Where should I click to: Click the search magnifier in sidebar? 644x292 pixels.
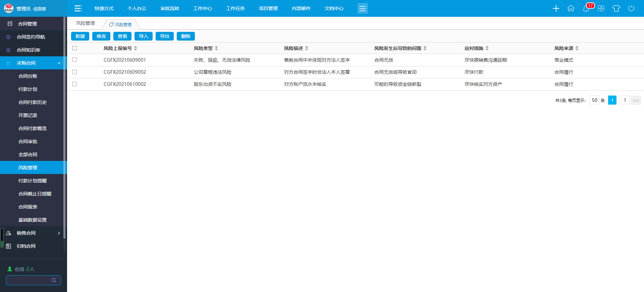(x=54, y=280)
